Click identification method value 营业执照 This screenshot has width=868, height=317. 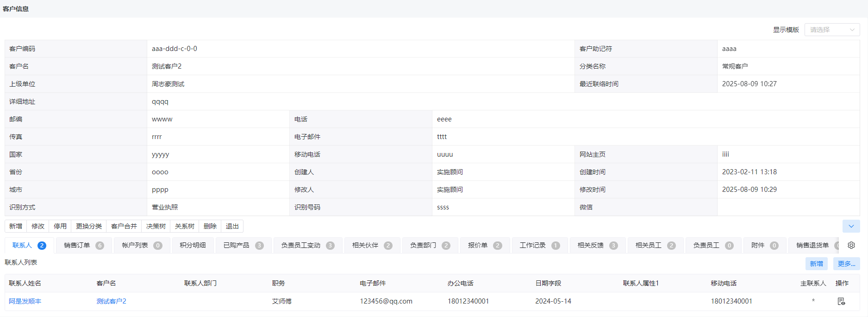click(165, 207)
